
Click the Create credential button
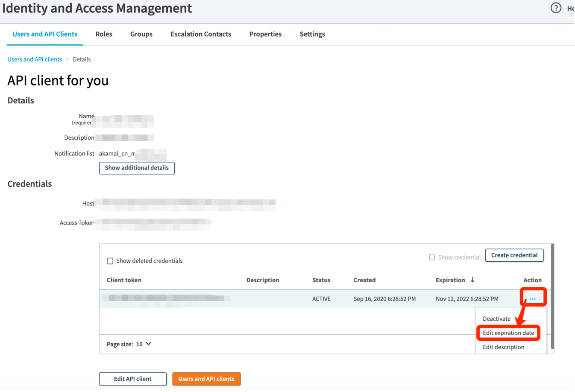click(514, 255)
